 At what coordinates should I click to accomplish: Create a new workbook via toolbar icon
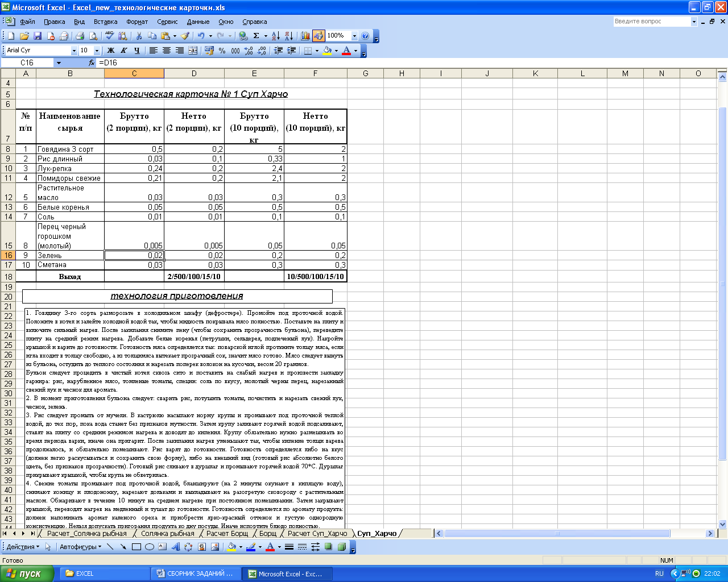10,36
